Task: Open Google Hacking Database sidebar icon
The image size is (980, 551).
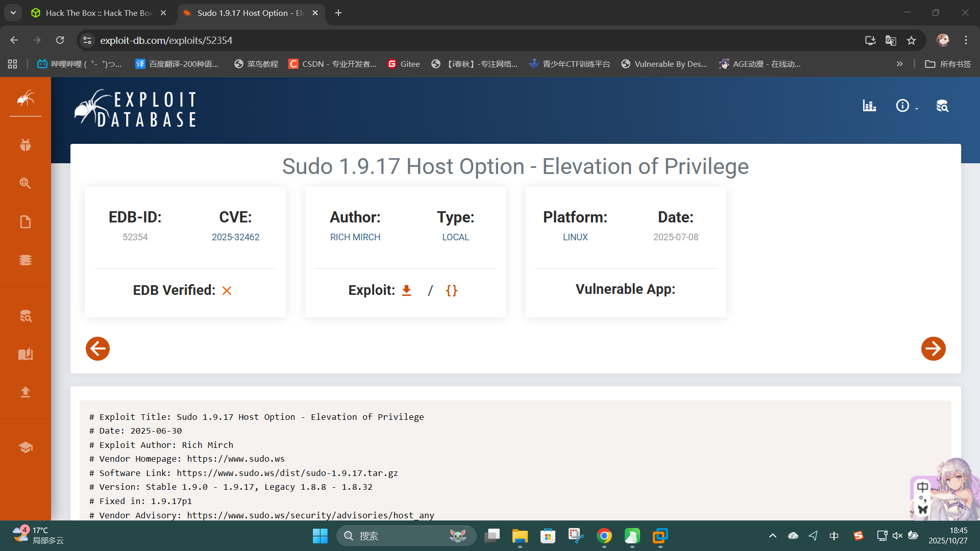Action: click(x=26, y=183)
